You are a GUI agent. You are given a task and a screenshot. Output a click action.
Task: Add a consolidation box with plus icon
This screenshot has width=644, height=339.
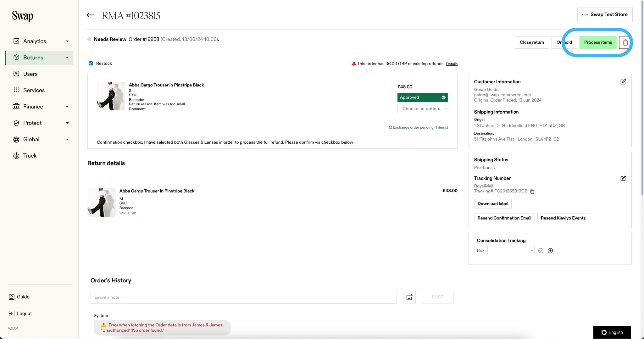[x=550, y=251]
